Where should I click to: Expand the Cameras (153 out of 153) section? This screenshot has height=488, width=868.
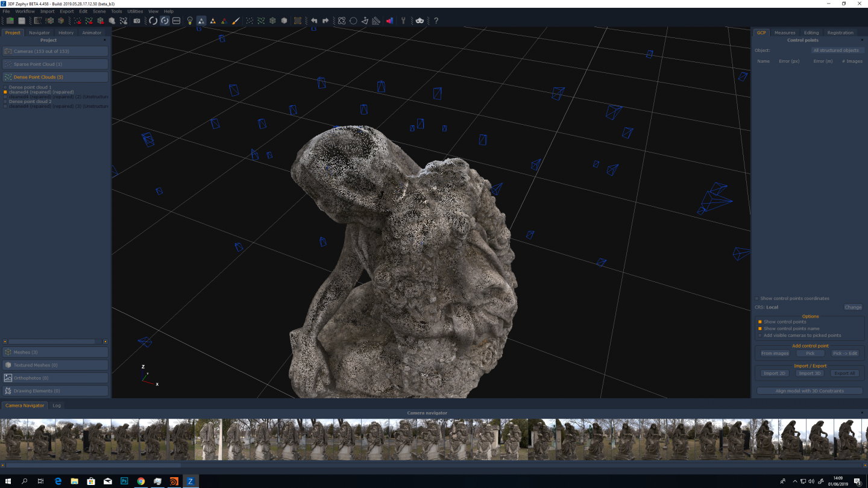55,51
